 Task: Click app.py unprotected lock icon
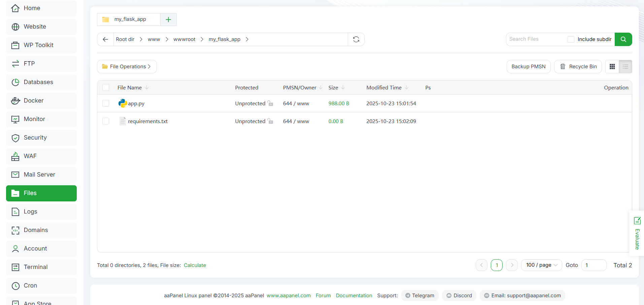tap(270, 103)
